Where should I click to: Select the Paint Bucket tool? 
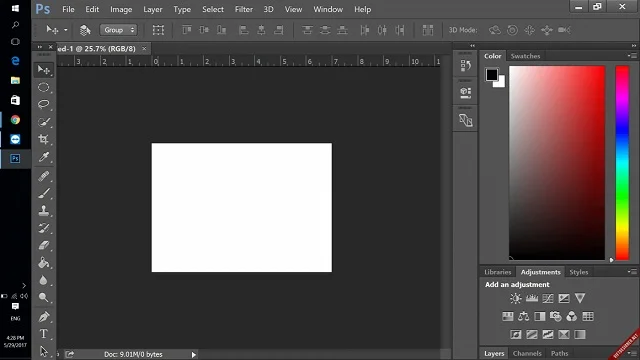pos(44,263)
